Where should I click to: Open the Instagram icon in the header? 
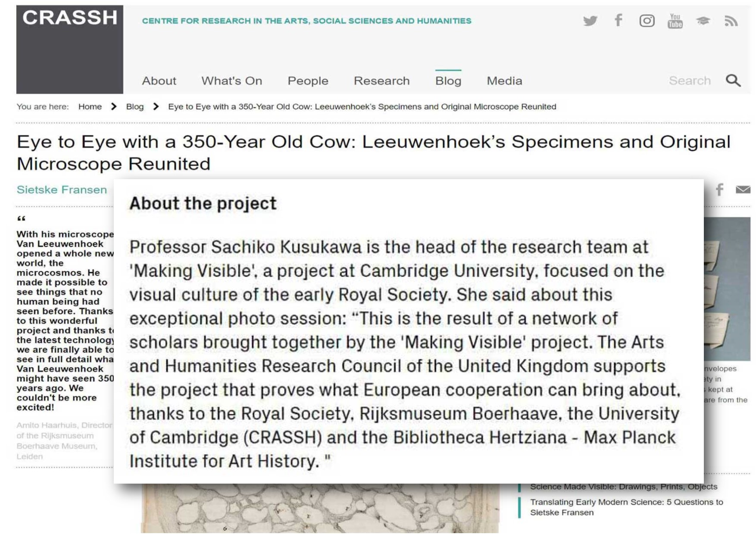[647, 21]
